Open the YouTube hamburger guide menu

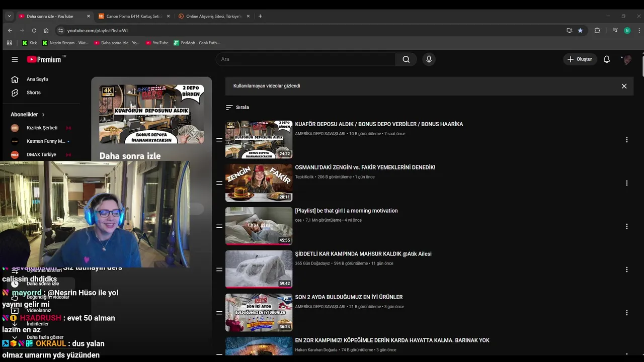pyautogui.click(x=15, y=59)
